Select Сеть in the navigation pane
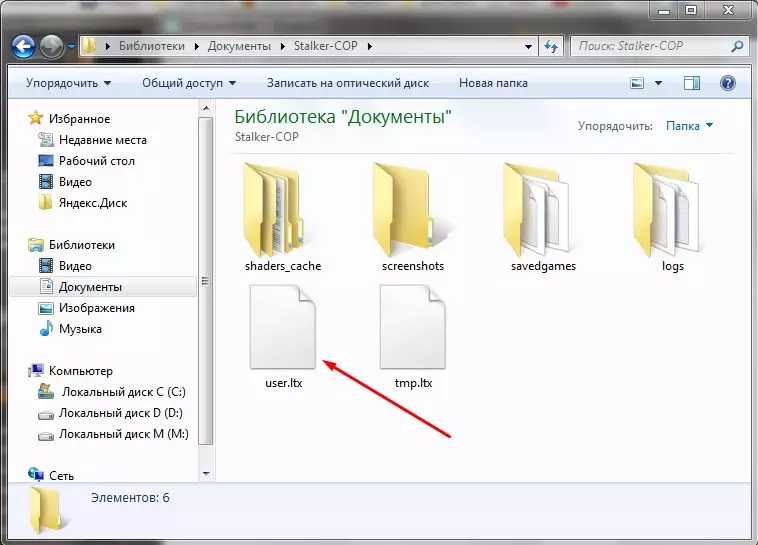The height and width of the screenshot is (545, 758). [61, 476]
